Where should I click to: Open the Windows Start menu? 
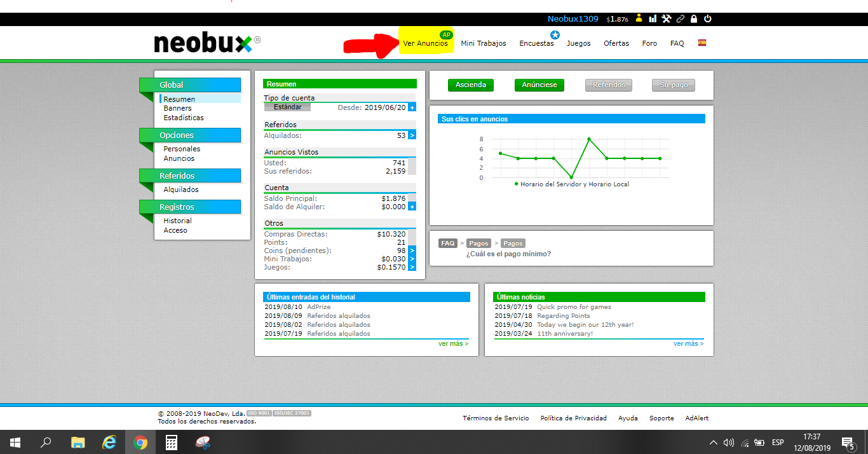point(15,443)
